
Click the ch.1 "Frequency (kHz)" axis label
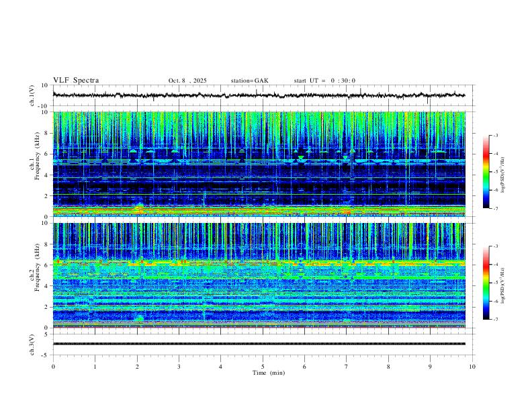pos(37,156)
